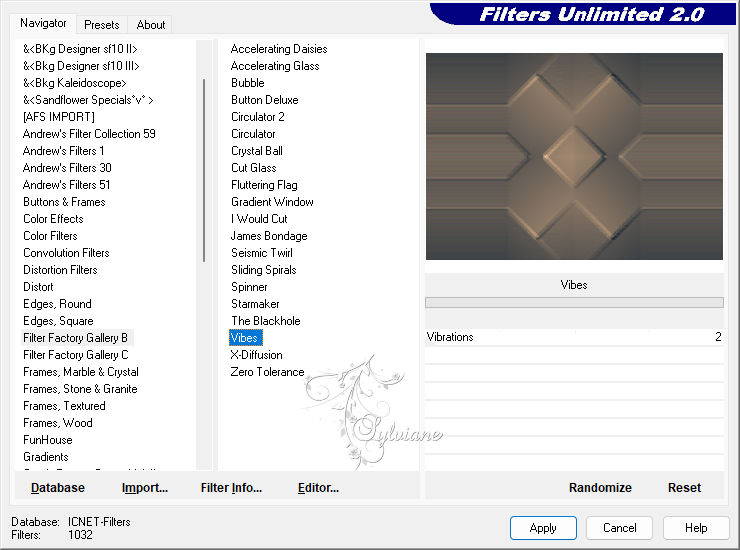Open the filter Editor...
740x550 pixels.
(318, 487)
